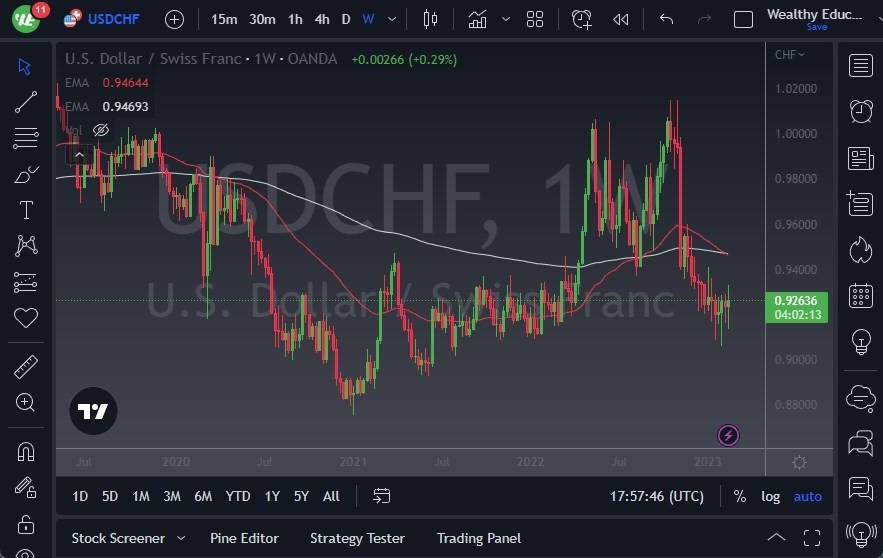Image resolution: width=883 pixels, height=558 pixels.
Task: Switch to the 4h timeframe
Action: coord(322,20)
